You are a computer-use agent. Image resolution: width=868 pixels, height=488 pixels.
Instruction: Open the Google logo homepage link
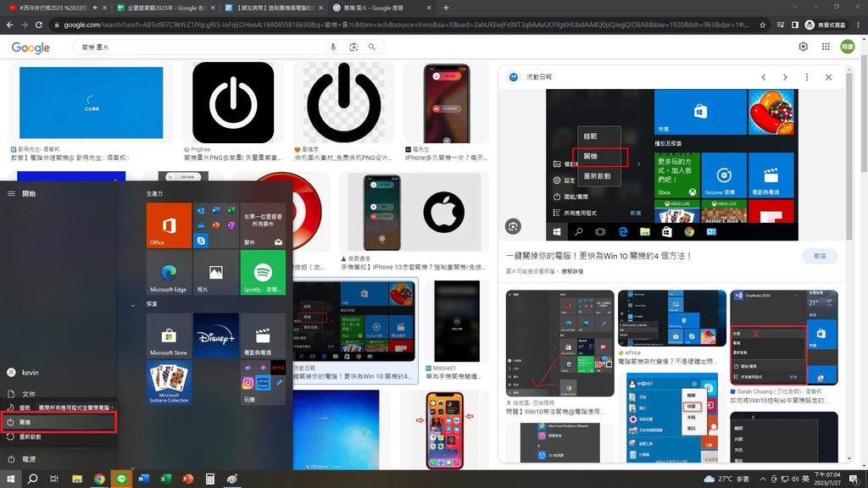tap(31, 47)
